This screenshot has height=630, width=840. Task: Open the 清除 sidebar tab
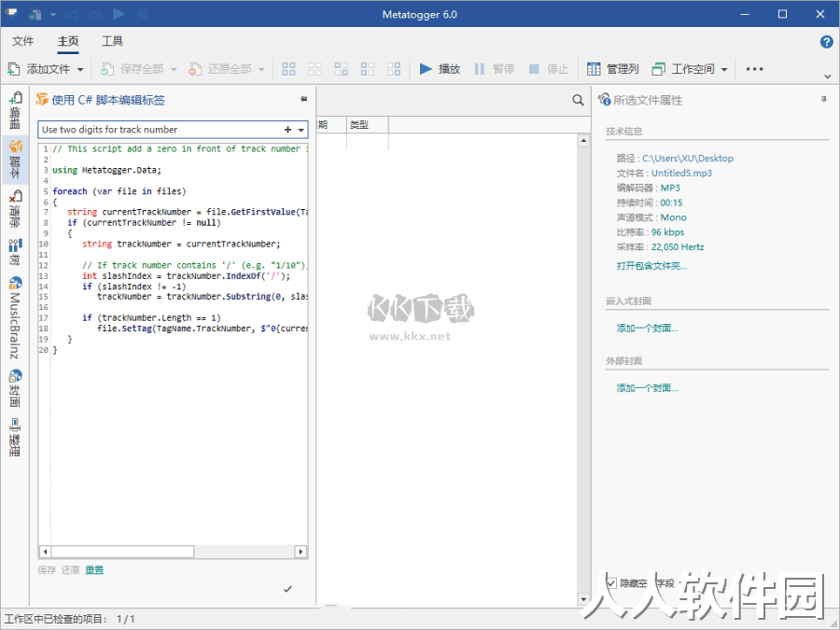click(15, 208)
